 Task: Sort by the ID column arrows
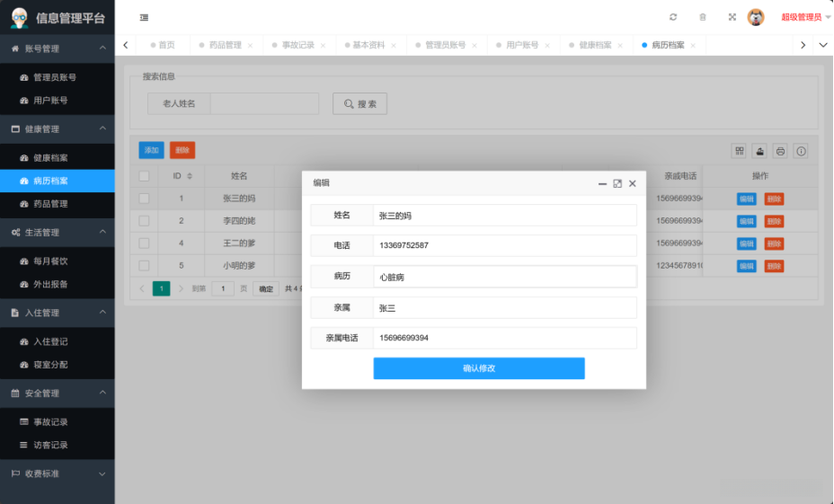pos(190,176)
